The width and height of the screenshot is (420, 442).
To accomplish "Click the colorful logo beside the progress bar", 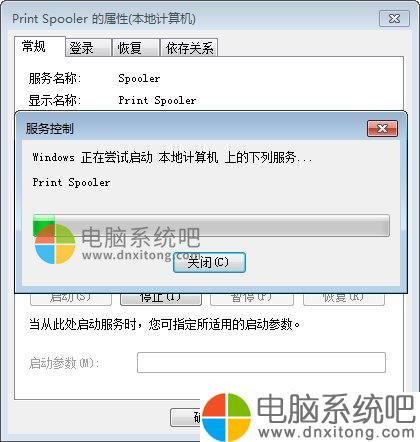I will (55, 244).
